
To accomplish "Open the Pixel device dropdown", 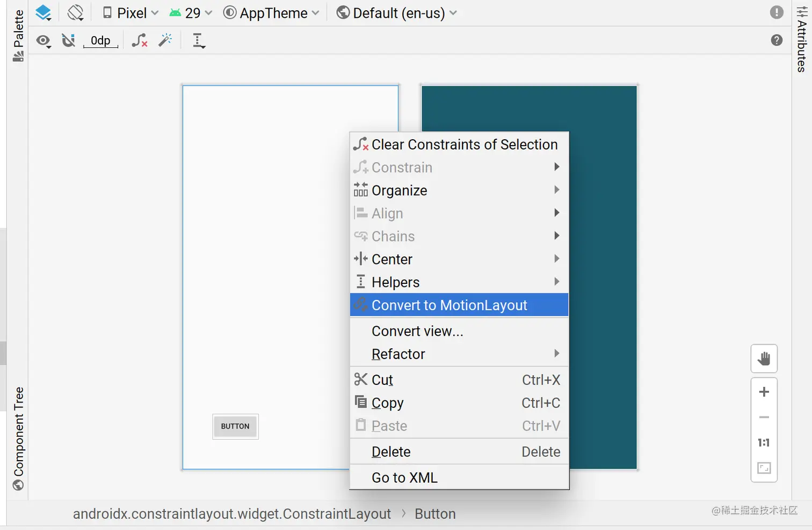I will click(x=129, y=12).
